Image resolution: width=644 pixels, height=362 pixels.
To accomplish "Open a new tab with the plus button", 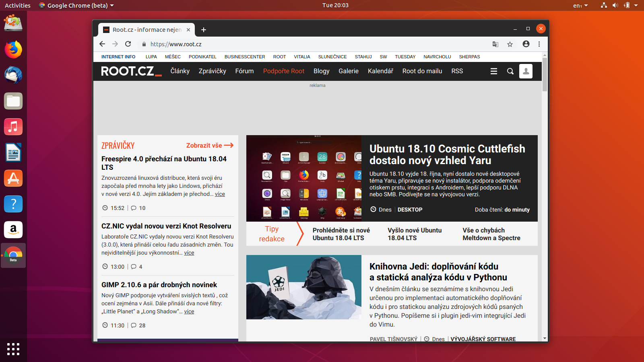I will coord(204,30).
